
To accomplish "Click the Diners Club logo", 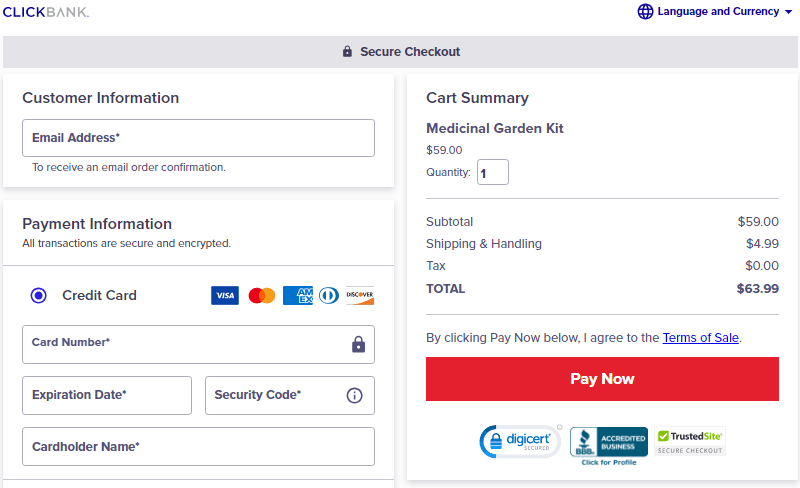I will click(x=329, y=296).
